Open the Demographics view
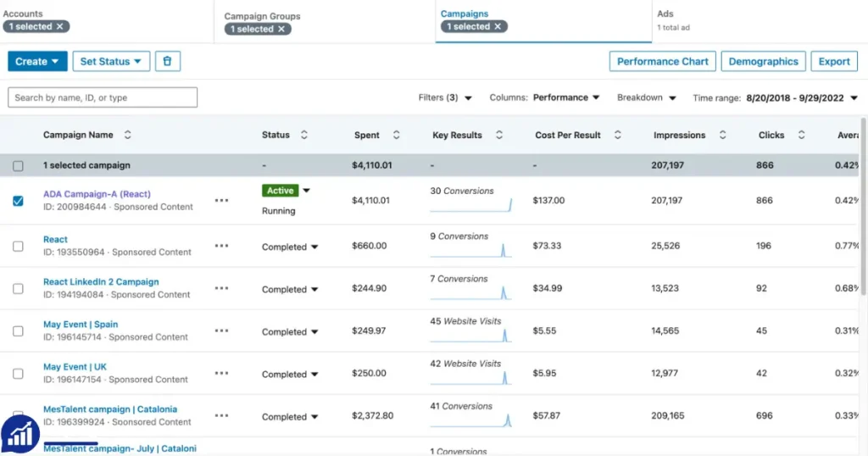This screenshot has height=456, width=868. pyautogui.click(x=764, y=61)
